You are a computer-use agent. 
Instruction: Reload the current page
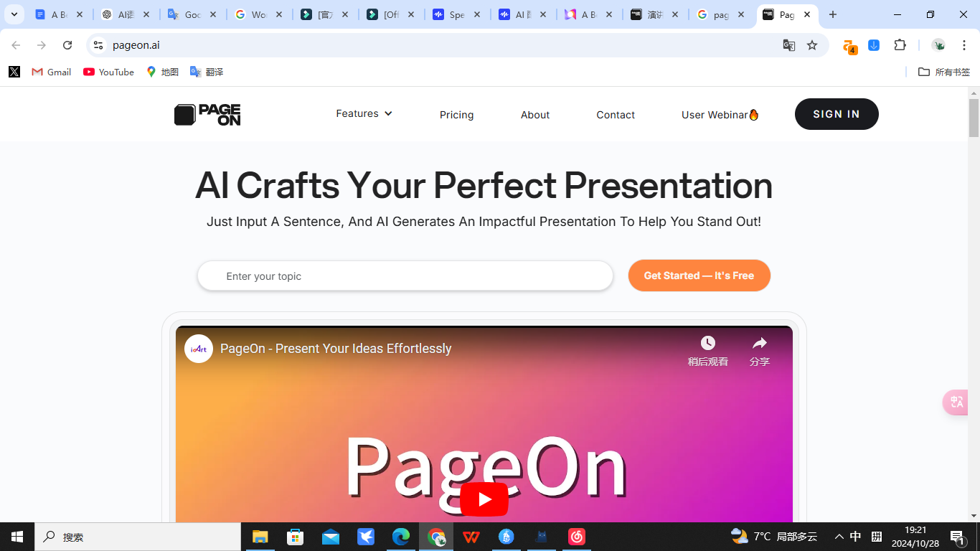(67, 45)
